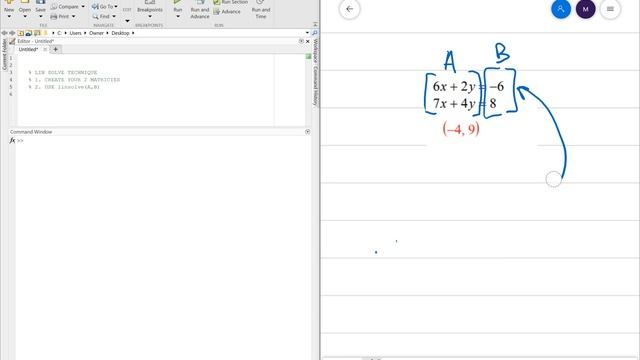The width and height of the screenshot is (640, 360).
Task: Click the New script button
Action: (9, 6)
